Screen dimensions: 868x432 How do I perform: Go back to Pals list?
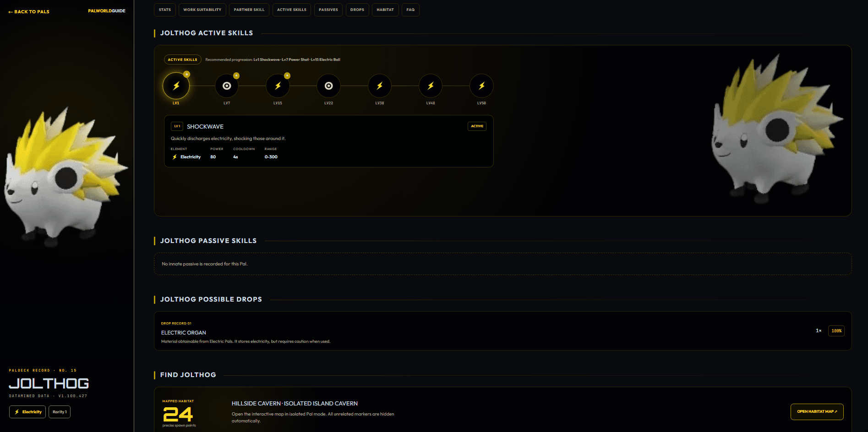point(29,12)
